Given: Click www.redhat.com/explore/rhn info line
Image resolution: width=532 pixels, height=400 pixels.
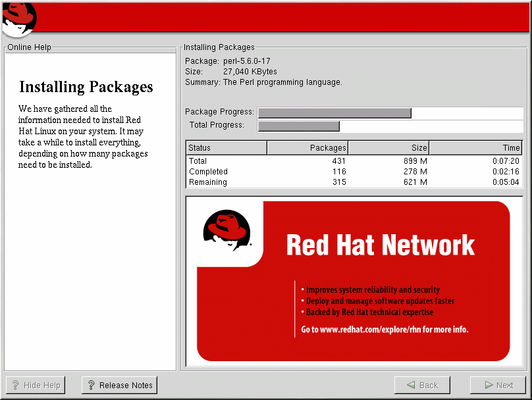Looking at the screenshot, I should click(385, 330).
